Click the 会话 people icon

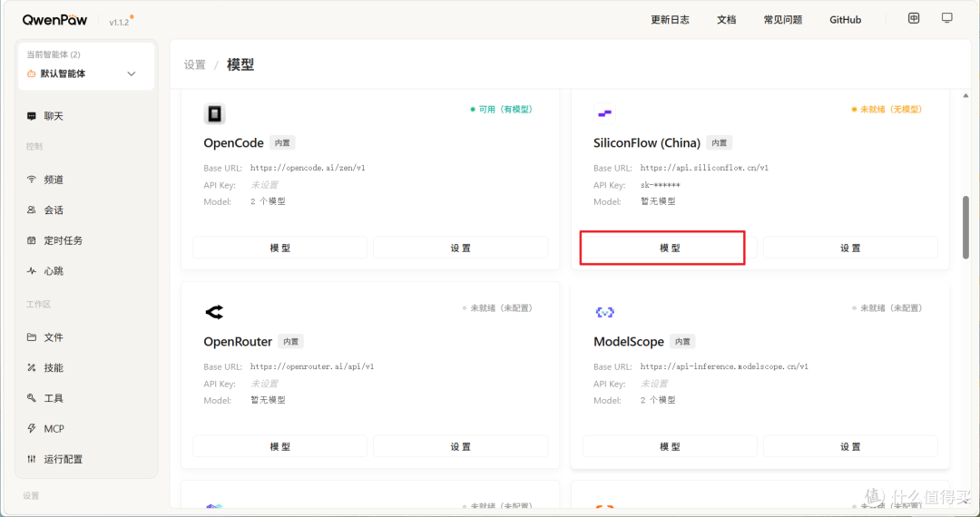pyautogui.click(x=31, y=210)
